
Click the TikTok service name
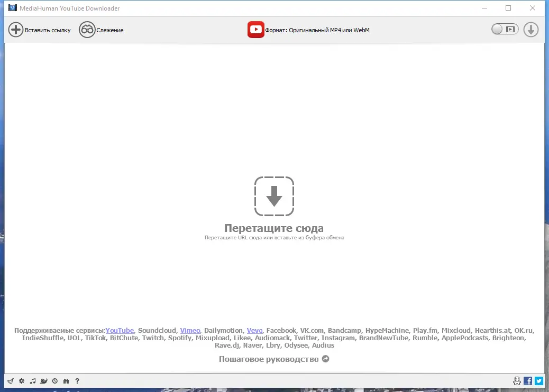pyautogui.click(x=95, y=338)
